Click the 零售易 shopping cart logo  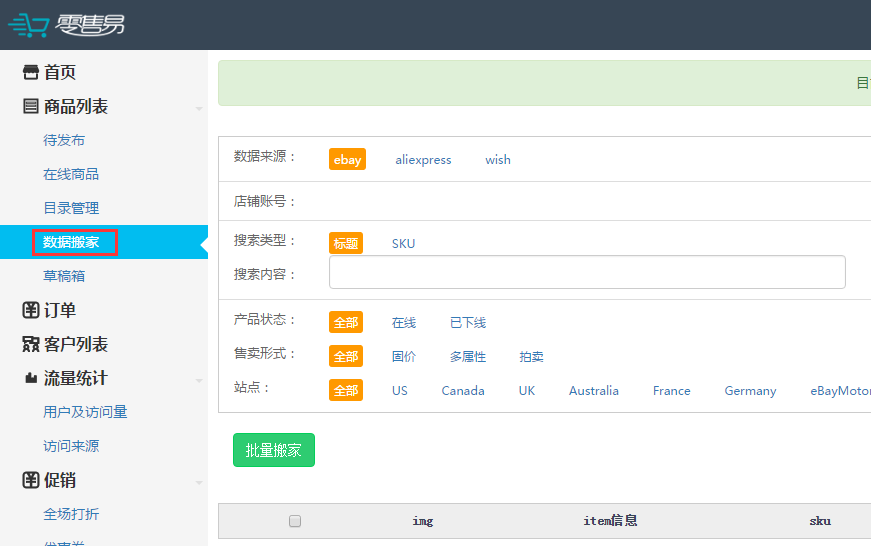[66, 25]
